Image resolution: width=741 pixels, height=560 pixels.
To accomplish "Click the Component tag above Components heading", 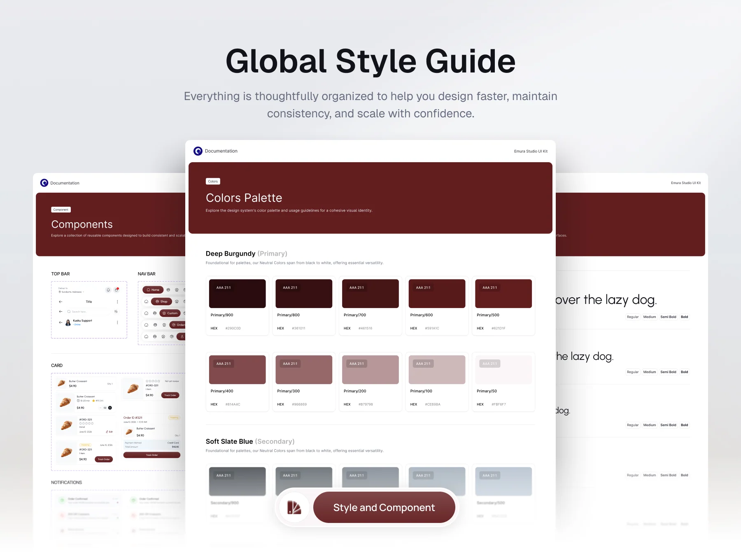I will point(61,210).
